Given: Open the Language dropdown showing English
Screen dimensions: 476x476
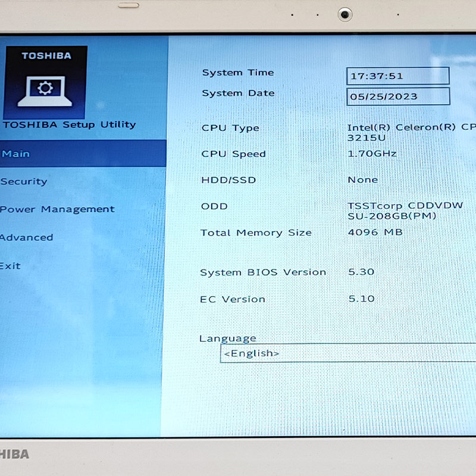Looking at the screenshot, I should [348, 353].
